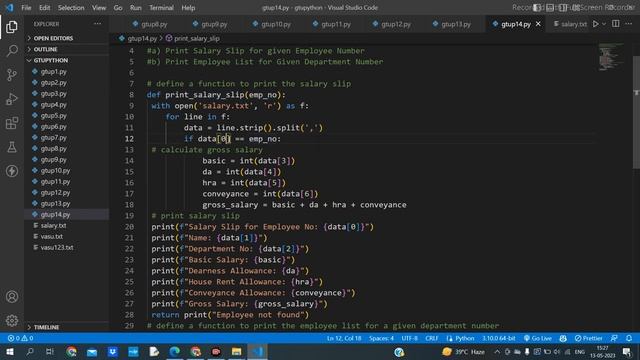Open the Selection menu

tap(71, 8)
